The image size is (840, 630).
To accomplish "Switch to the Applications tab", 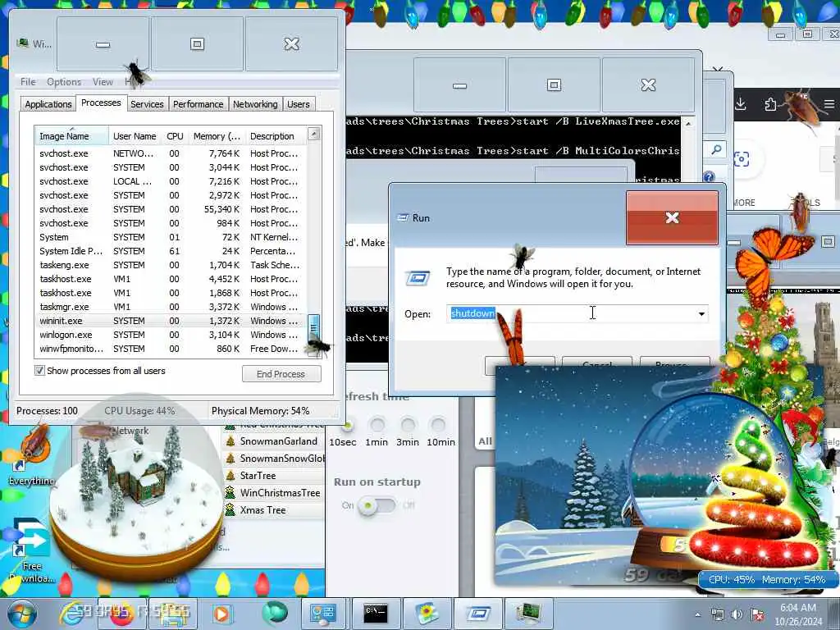I will [48, 104].
